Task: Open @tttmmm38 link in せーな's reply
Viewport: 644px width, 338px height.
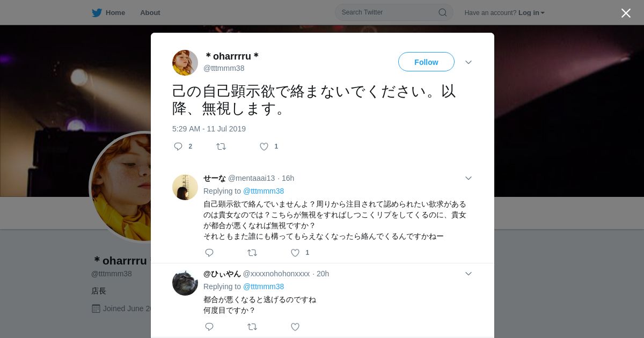Action: point(264,191)
